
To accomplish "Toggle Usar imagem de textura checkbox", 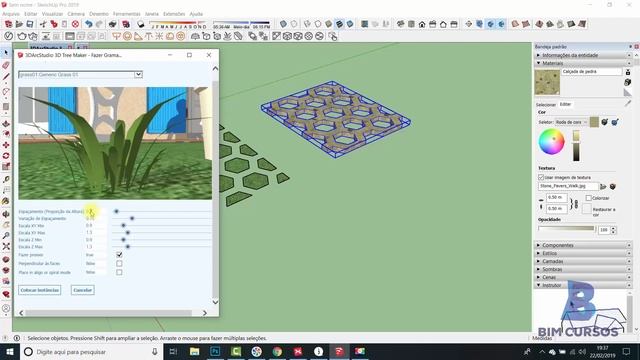I will click(541, 178).
